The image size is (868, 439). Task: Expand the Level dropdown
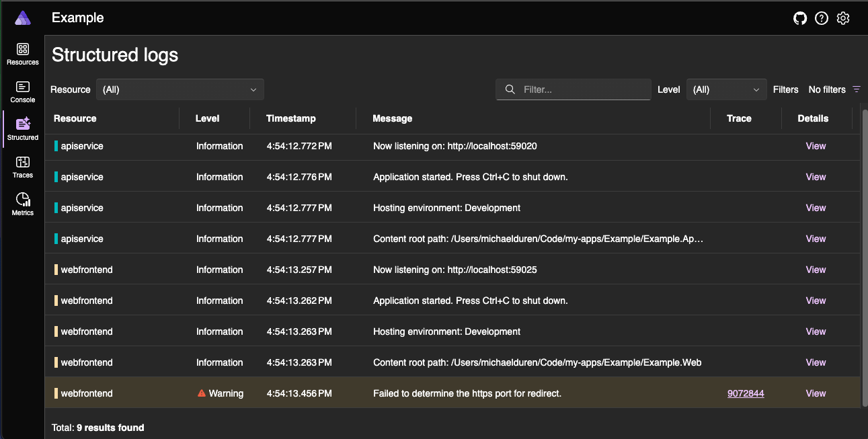726,89
